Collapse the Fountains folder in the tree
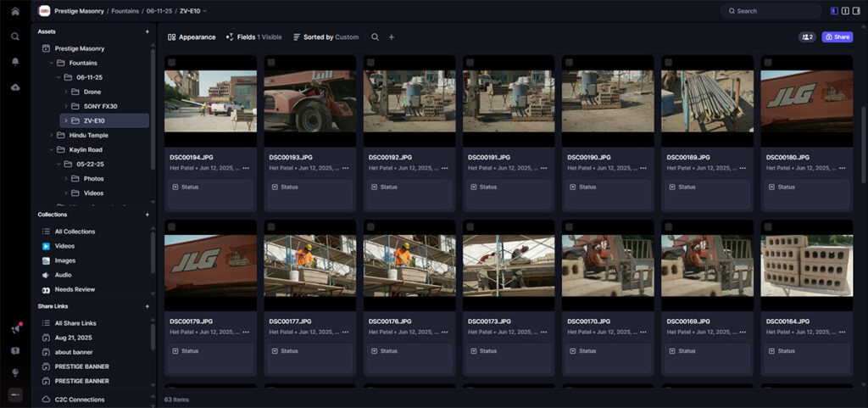 52,63
